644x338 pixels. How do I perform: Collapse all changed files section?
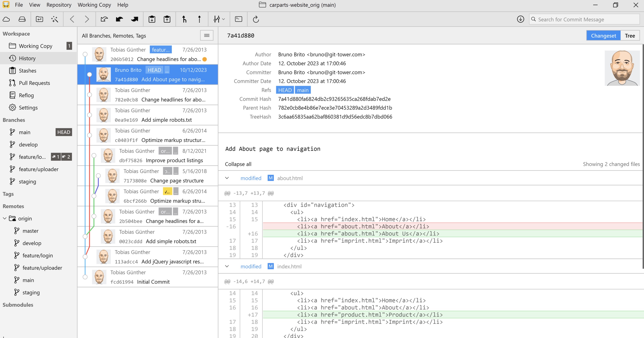(x=238, y=163)
